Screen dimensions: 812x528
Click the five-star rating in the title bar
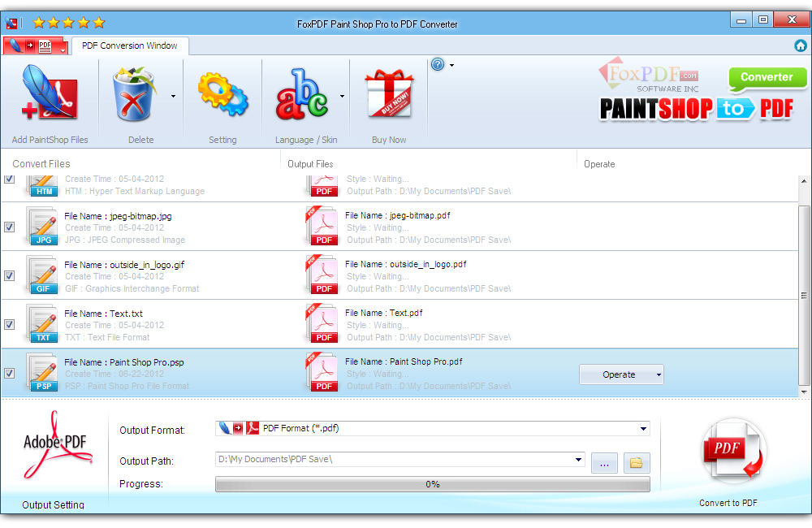click(x=69, y=23)
